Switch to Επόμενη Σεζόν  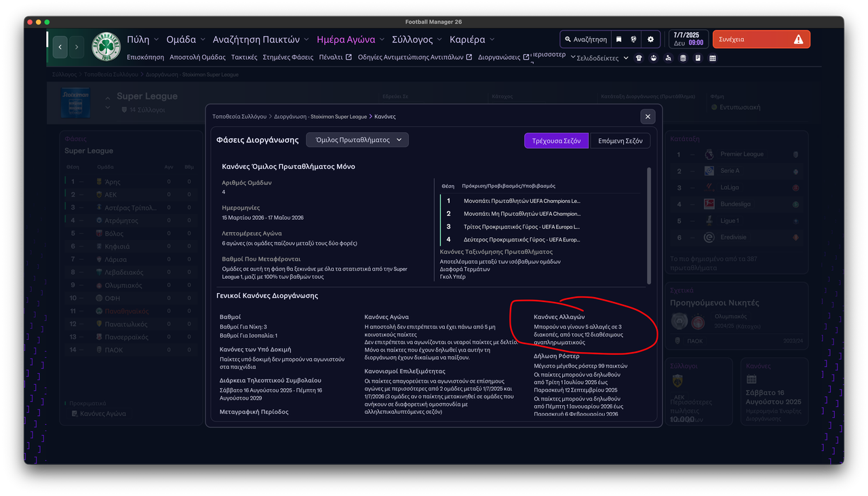620,141
